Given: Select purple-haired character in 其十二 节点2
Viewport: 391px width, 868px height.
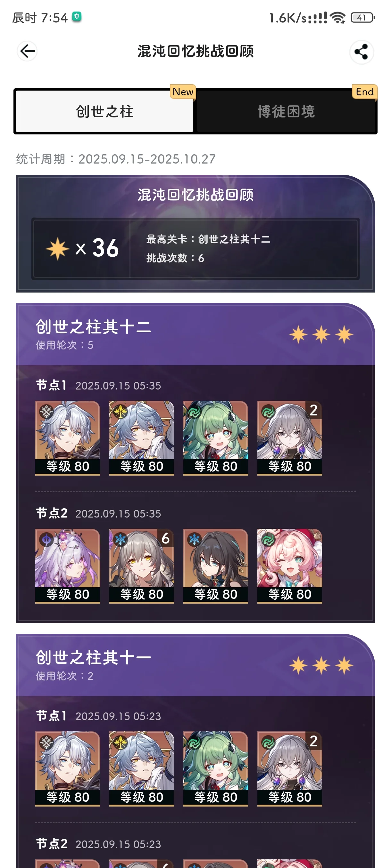Looking at the screenshot, I should [x=68, y=566].
